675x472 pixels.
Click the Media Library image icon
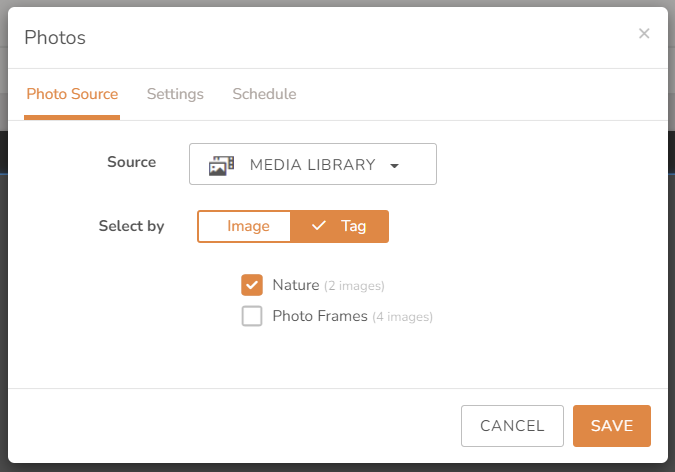(221, 165)
